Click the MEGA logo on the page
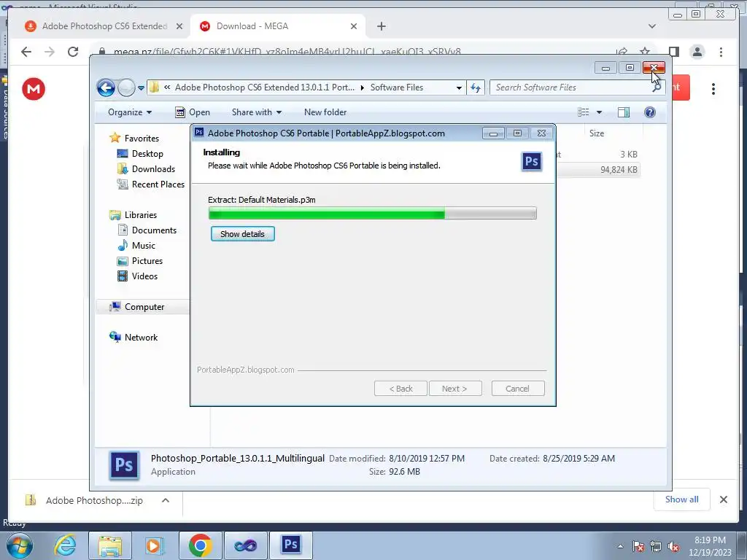747x560 pixels. (x=34, y=89)
